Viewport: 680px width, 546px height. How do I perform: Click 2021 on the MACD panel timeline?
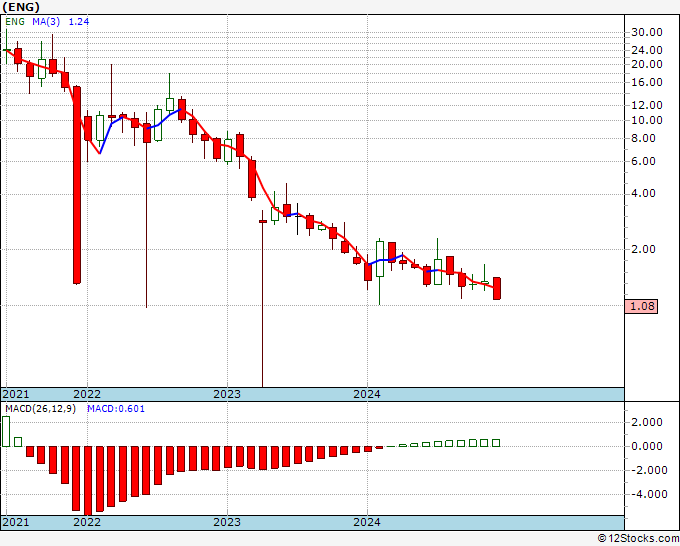(x=16, y=522)
